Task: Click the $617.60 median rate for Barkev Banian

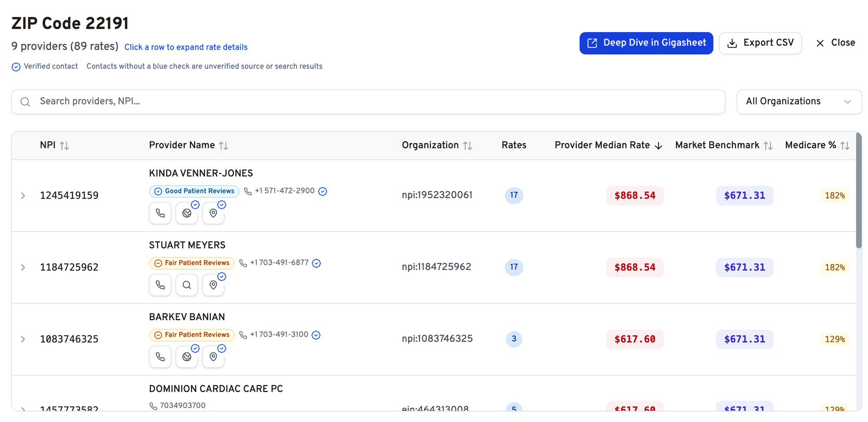Action: point(635,339)
